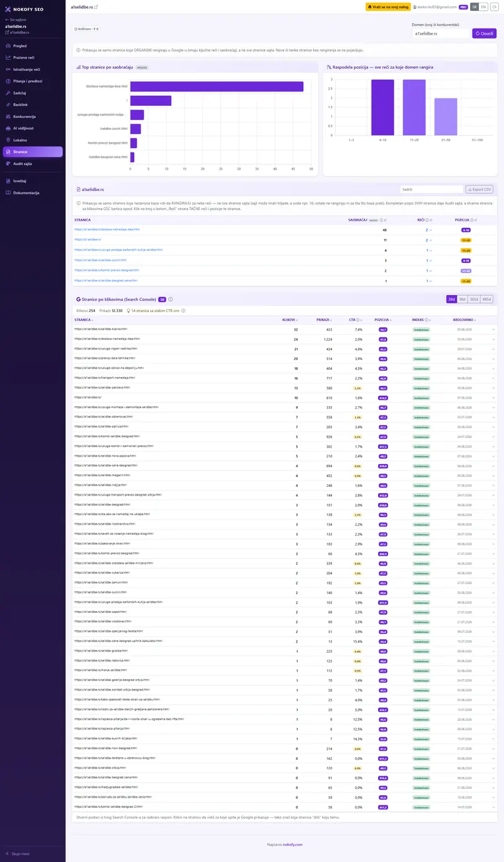Click the logout icon in header
This screenshot has width=504, height=862.
click(x=495, y=6)
